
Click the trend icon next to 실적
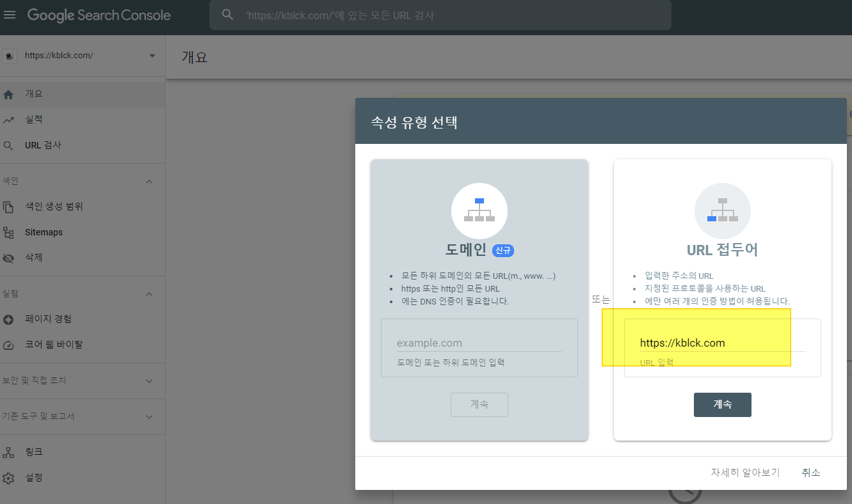click(x=8, y=120)
